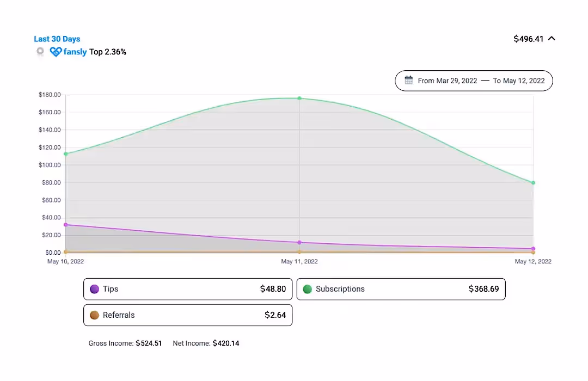Click the Net Income $420.14 value
Image resolution: width=588 pixels, height=381 pixels.
(226, 343)
